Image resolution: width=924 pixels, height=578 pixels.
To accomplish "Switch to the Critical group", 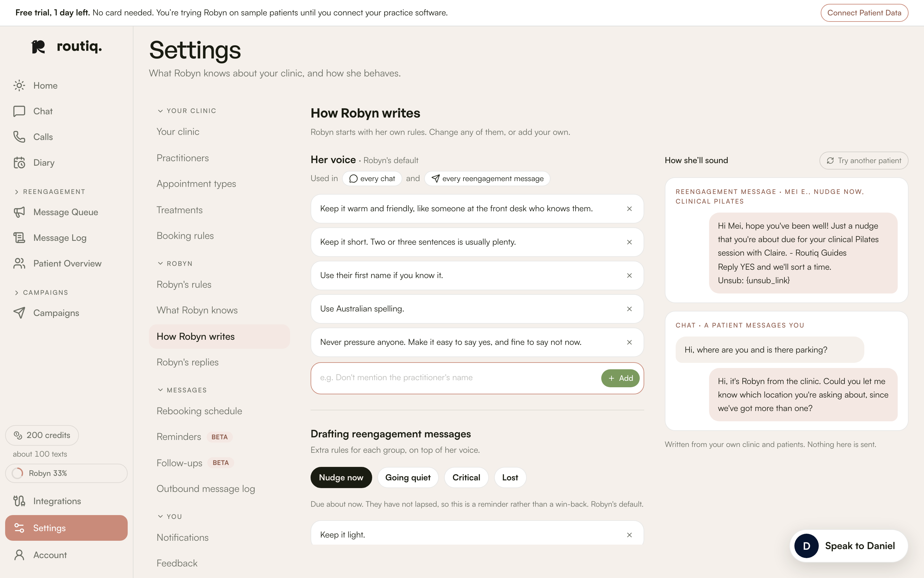I will (466, 477).
